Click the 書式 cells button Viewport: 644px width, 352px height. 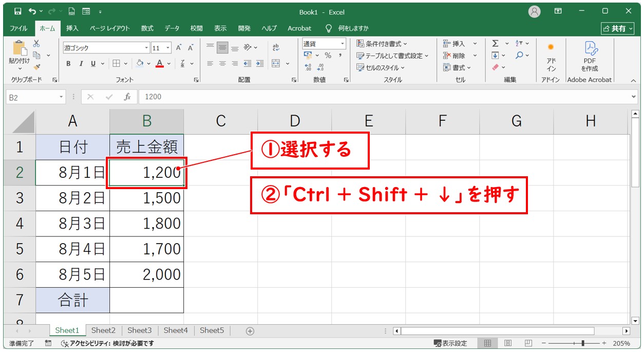456,67
